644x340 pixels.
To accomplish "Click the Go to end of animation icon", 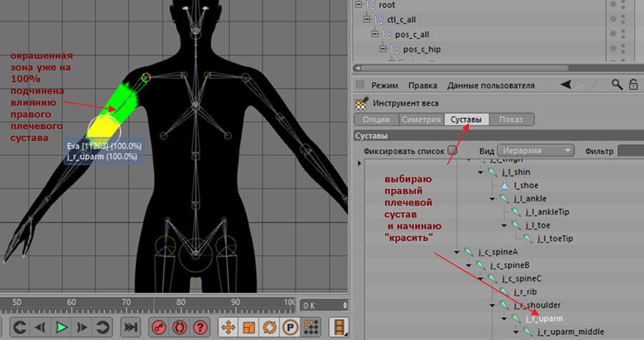I will (x=132, y=328).
